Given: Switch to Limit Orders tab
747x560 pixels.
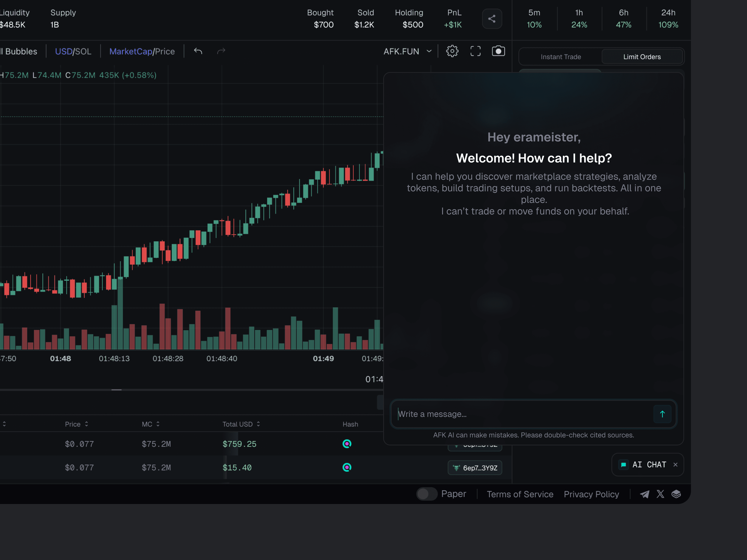Looking at the screenshot, I should pos(642,57).
